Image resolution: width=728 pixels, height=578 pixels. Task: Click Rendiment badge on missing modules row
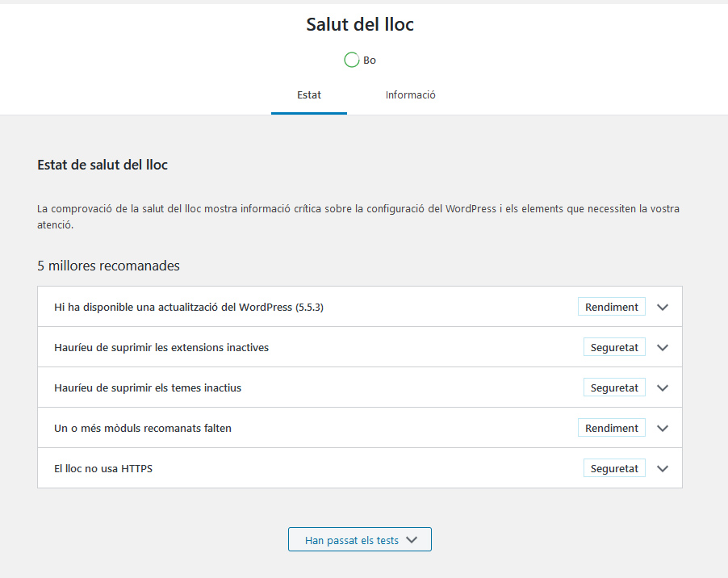[611, 429]
